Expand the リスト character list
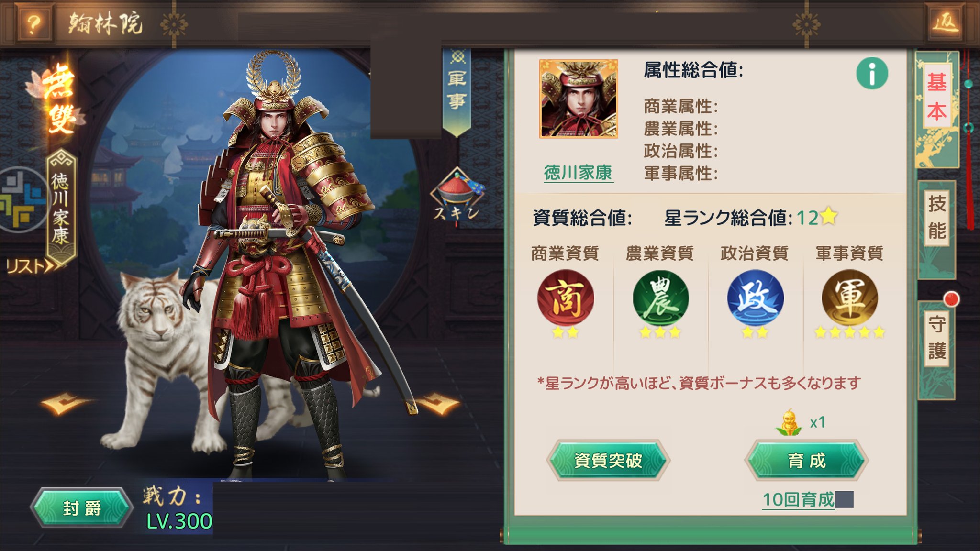Image resolution: width=980 pixels, height=551 pixels. 33,266
